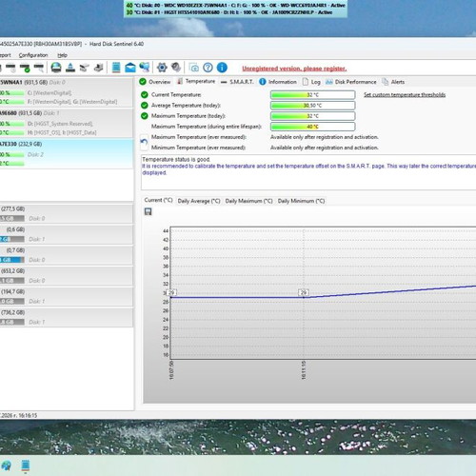The width and height of the screenshot is (476, 476).
Task: Click the Current Temperature 32 °C bar
Action: (x=312, y=95)
